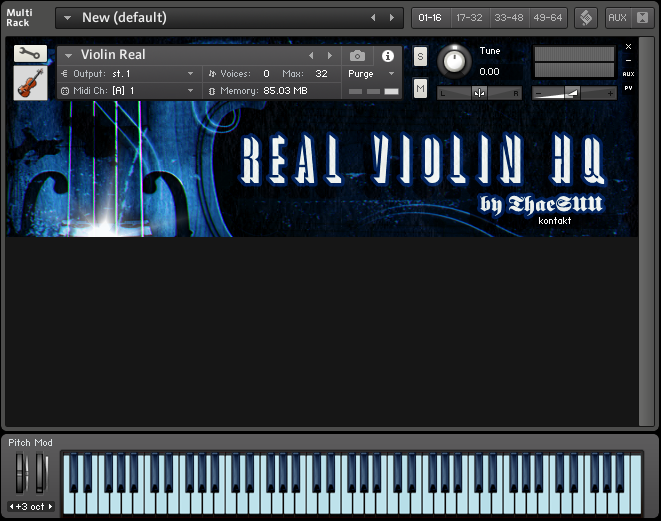This screenshot has width=661, height=521.
Task: Toggle the PV button
Action: tap(628, 88)
